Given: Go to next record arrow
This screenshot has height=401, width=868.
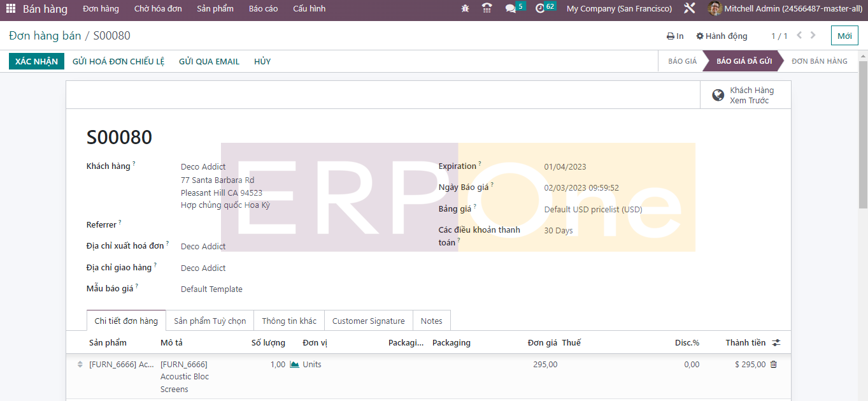Looking at the screenshot, I should [813, 36].
